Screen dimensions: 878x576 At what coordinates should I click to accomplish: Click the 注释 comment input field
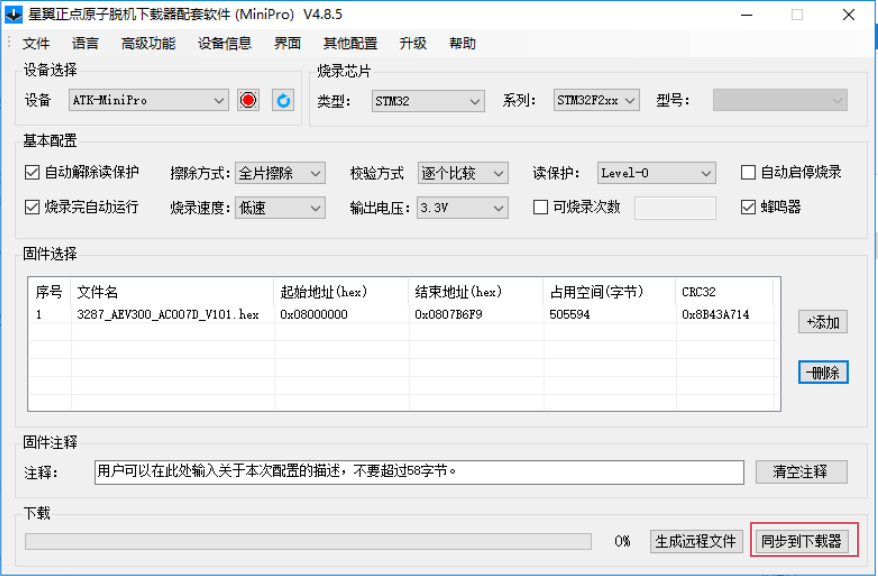click(x=418, y=471)
